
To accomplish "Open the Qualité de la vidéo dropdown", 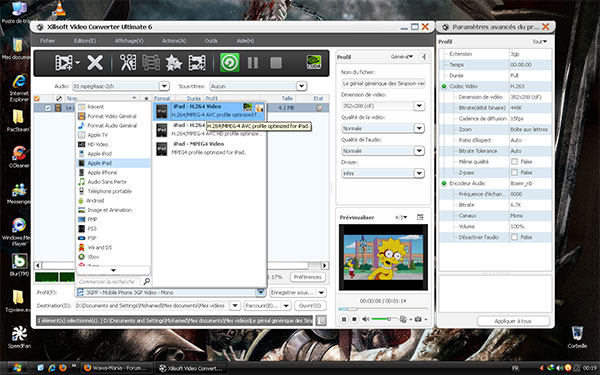I will (x=419, y=128).
